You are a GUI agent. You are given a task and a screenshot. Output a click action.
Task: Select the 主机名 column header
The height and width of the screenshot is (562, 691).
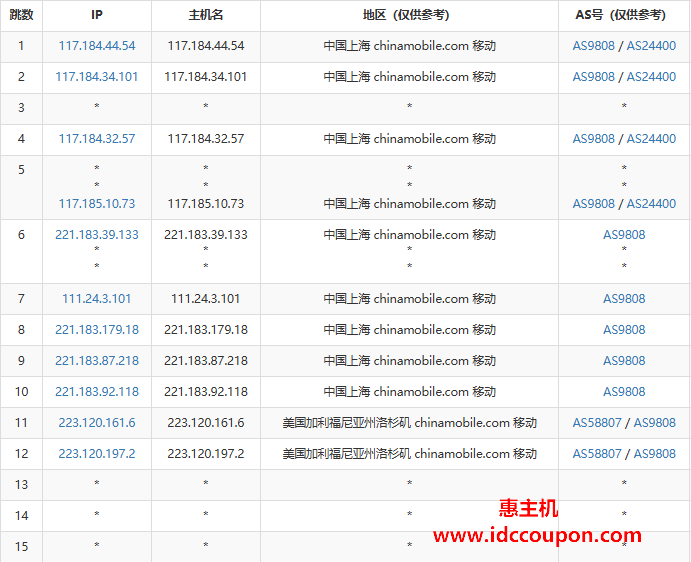[206, 15]
